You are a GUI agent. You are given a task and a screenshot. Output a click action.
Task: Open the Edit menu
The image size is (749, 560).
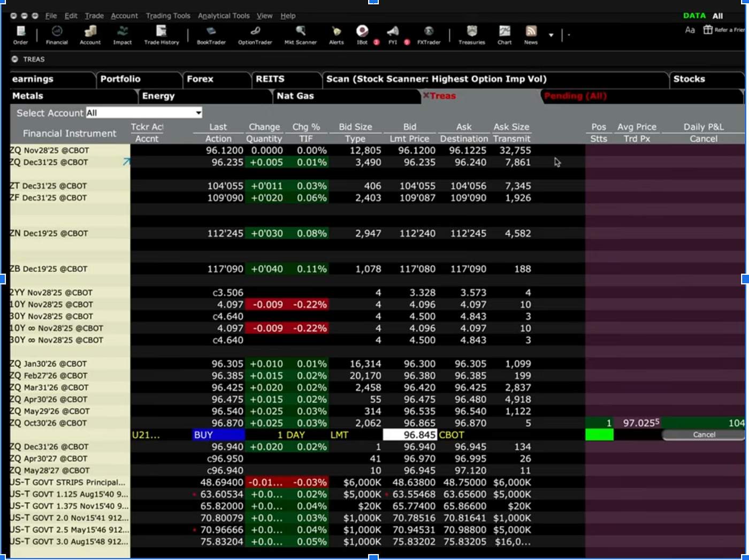coord(71,16)
